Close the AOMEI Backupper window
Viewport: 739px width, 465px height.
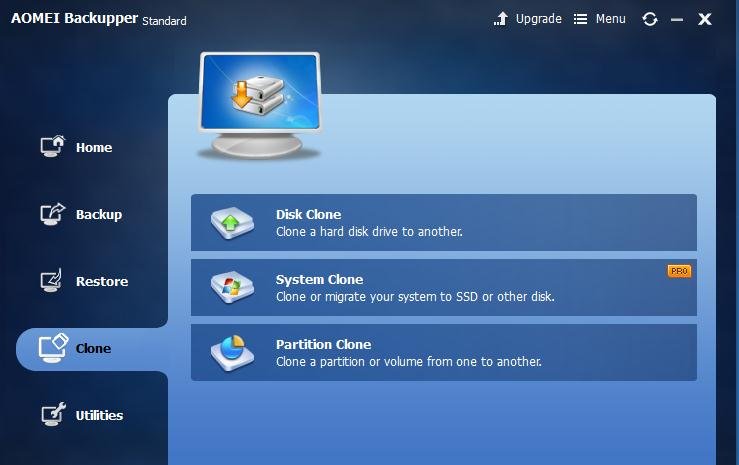point(705,19)
